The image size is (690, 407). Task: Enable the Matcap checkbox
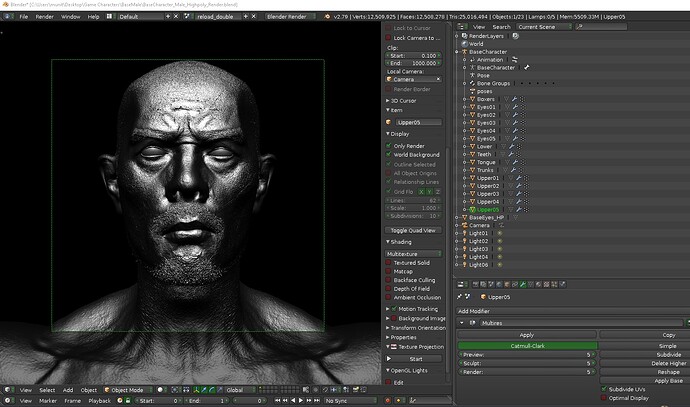click(389, 271)
